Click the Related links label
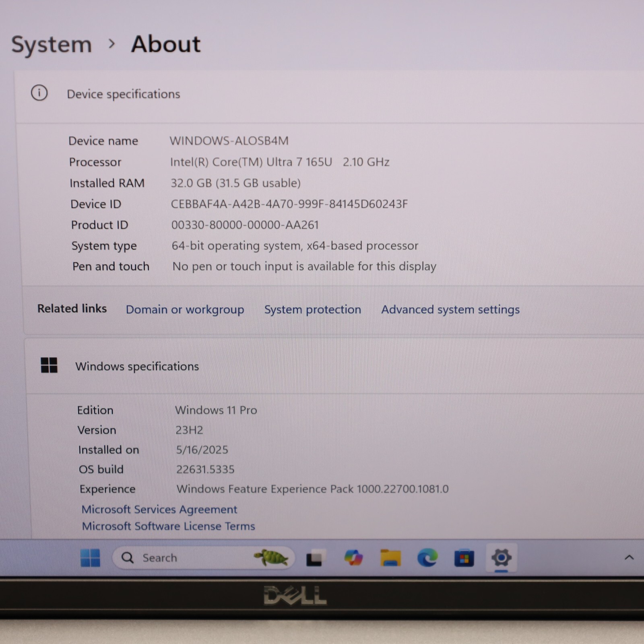The image size is (644, 644). 72,308
